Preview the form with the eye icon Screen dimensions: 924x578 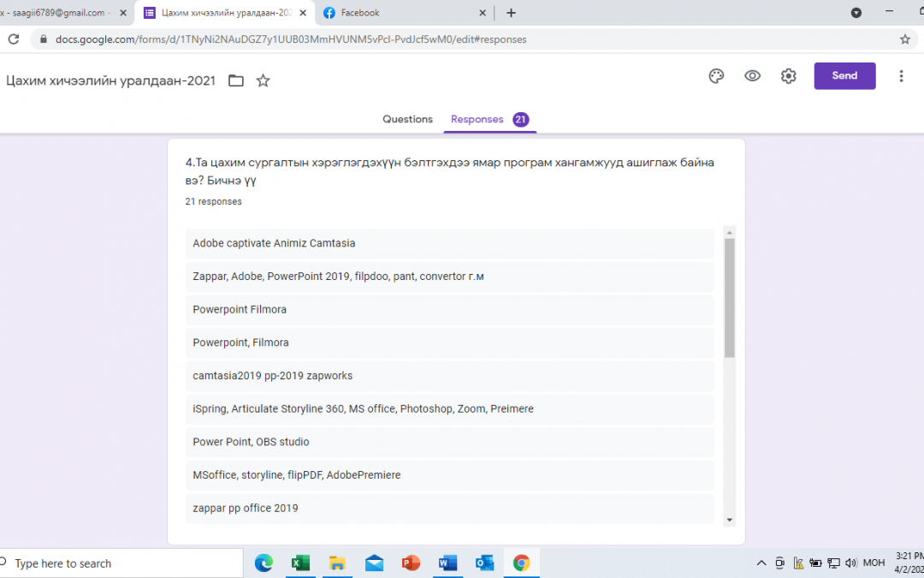pos(753,76)
